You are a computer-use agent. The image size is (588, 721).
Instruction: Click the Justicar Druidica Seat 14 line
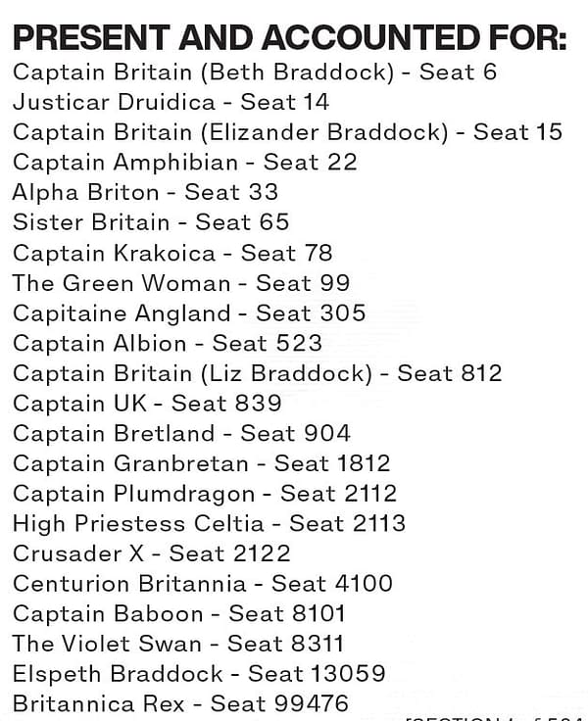pos(171,102)
